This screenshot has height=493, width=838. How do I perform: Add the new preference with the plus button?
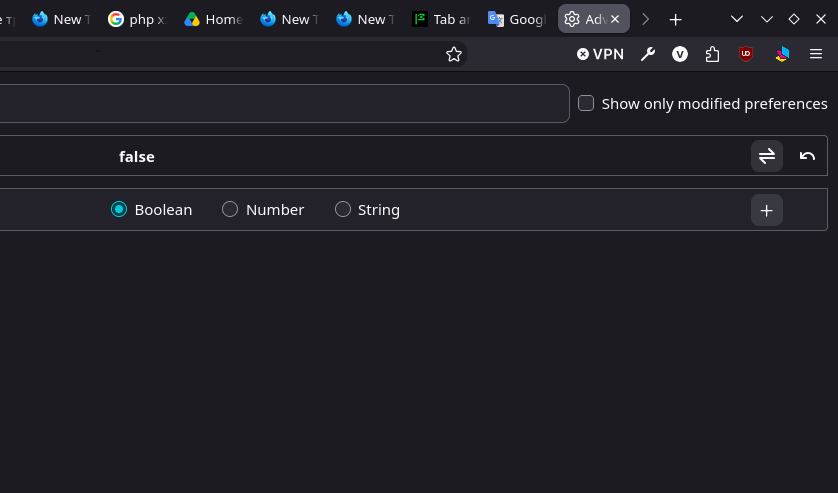[766, 210]
